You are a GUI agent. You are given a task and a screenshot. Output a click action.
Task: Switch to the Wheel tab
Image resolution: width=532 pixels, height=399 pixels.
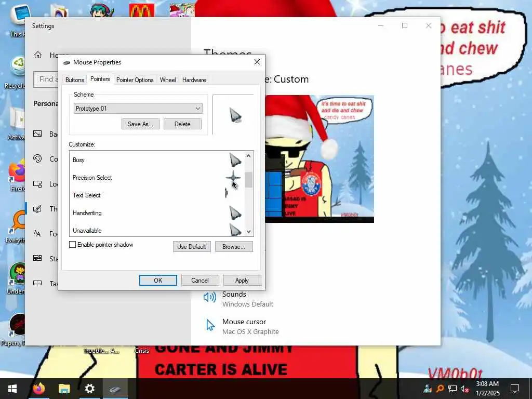pos(168,79)
